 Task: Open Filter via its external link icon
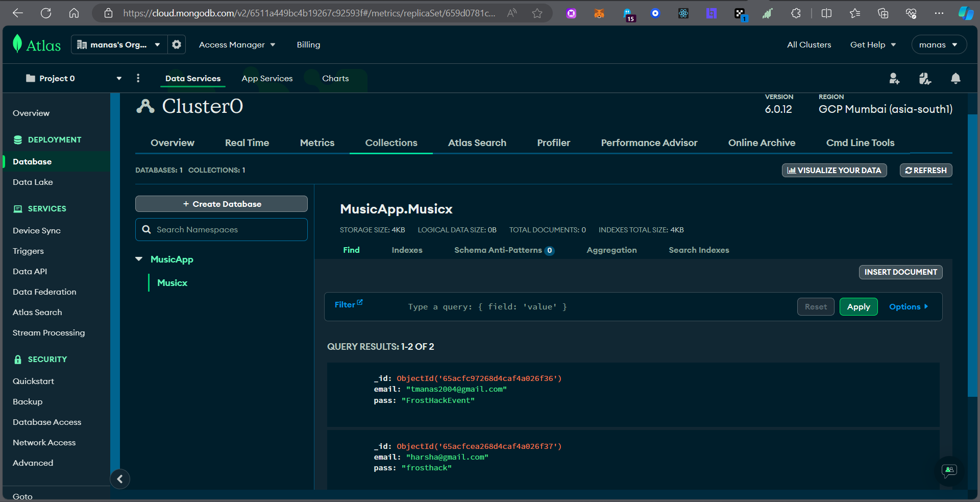(360, 301)
